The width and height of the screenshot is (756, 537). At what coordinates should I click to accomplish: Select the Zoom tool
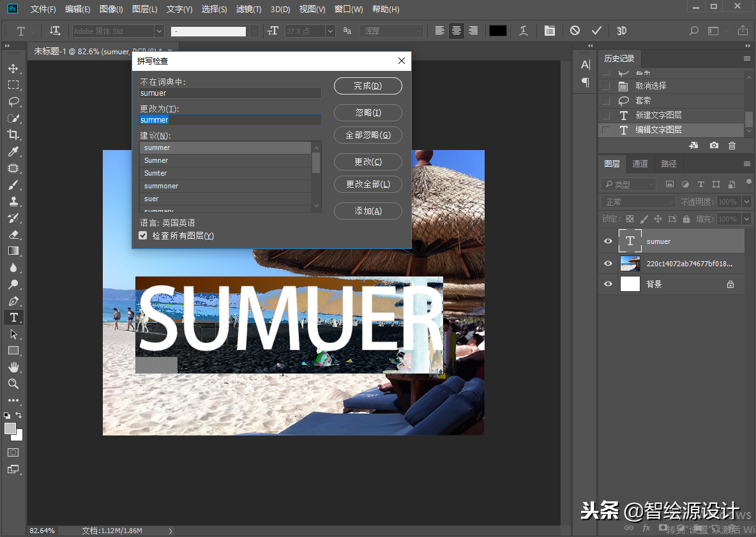[x=13, y=384]
